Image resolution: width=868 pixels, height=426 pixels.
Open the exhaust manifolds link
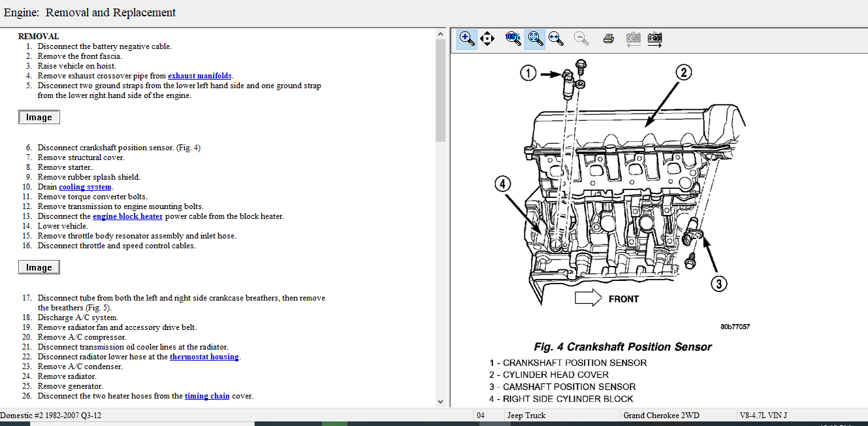click(x=199, y=76)
